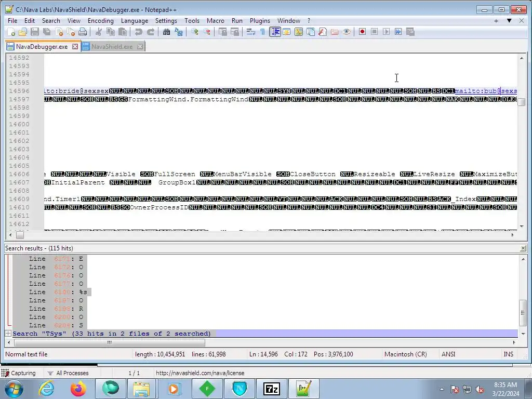The width and height of the screenshot is (532, 399).
Task: Toggle Show All Characters pilcrow icon
Action: (262, 32)
